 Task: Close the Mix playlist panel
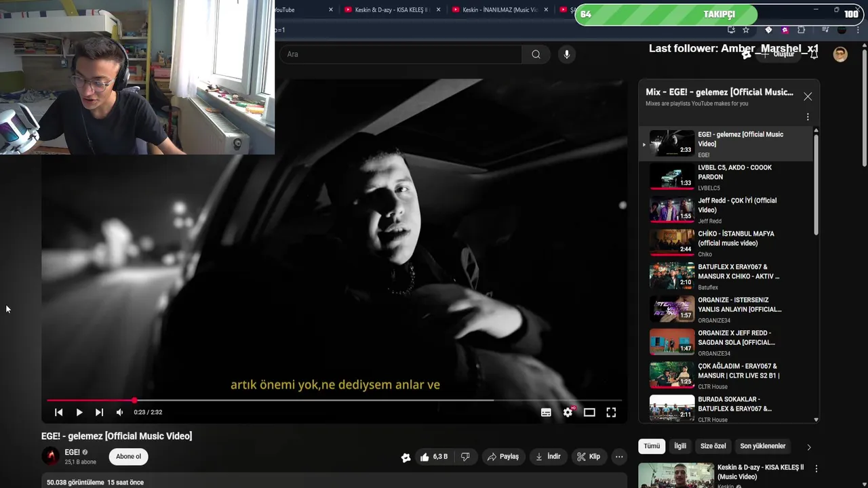click(808, 96)
